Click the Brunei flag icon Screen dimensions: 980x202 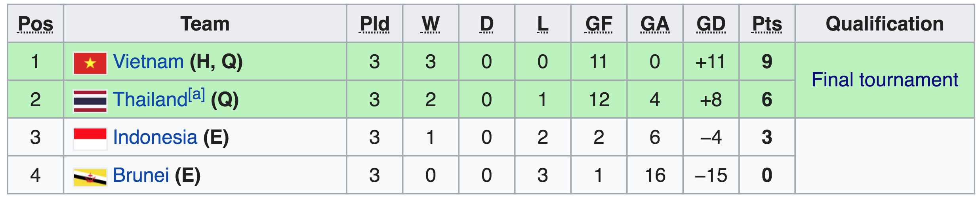90,177
